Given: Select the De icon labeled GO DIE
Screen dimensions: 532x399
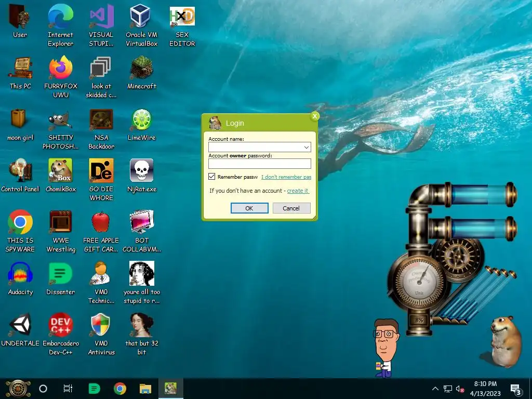Looking at the screenshot, I should [101, 179].
